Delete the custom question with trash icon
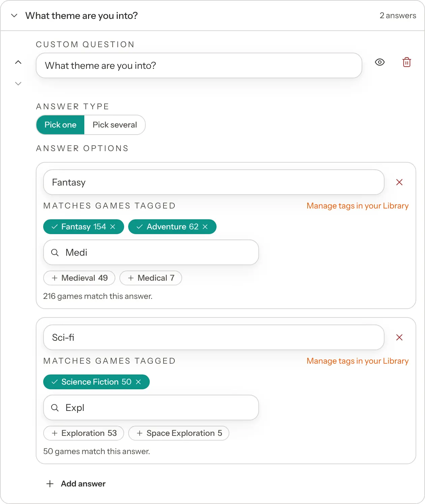Viewport: 425px width, 504px height. [x=407, y=62]
